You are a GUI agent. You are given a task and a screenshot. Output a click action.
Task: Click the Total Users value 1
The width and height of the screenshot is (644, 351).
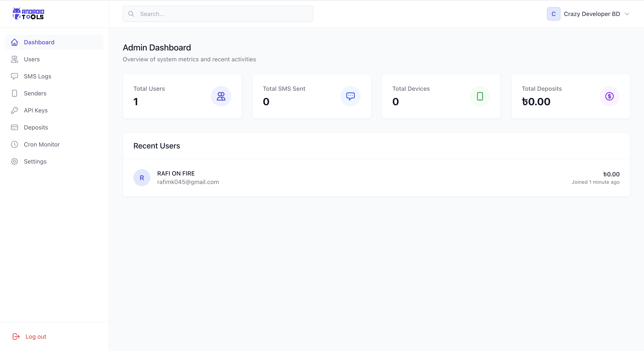click(x=136, y=102)
